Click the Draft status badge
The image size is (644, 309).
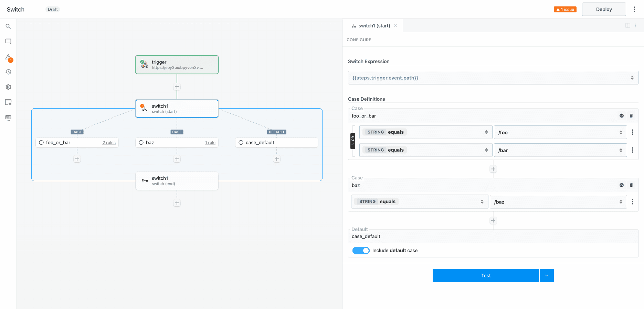coord(53,9)
